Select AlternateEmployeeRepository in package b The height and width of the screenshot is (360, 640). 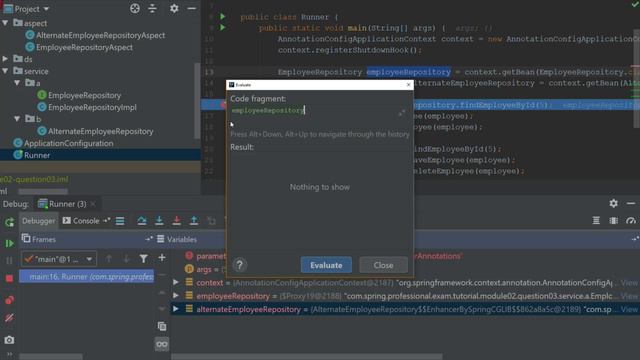pos(100,131)
